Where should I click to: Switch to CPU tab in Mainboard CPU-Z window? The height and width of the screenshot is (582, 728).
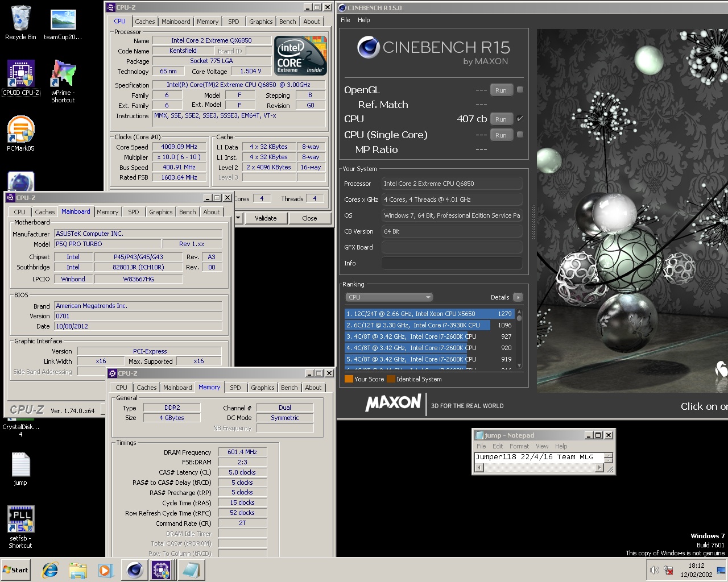[x=20, y=212]
